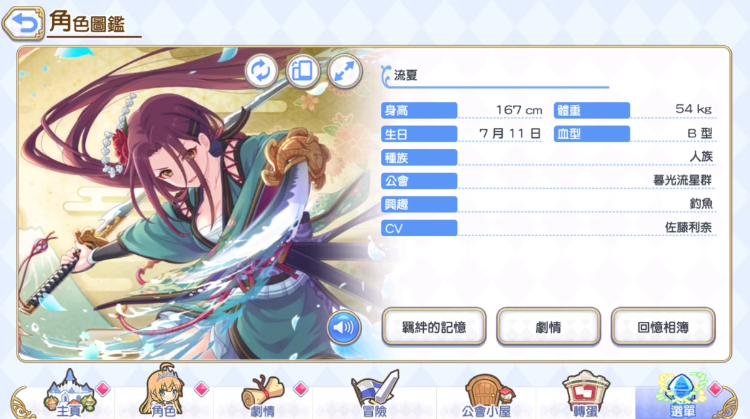Select the 選單 menu crystal tab
The height and width of the screenshot is (419, 750).
tap(683, 395)
